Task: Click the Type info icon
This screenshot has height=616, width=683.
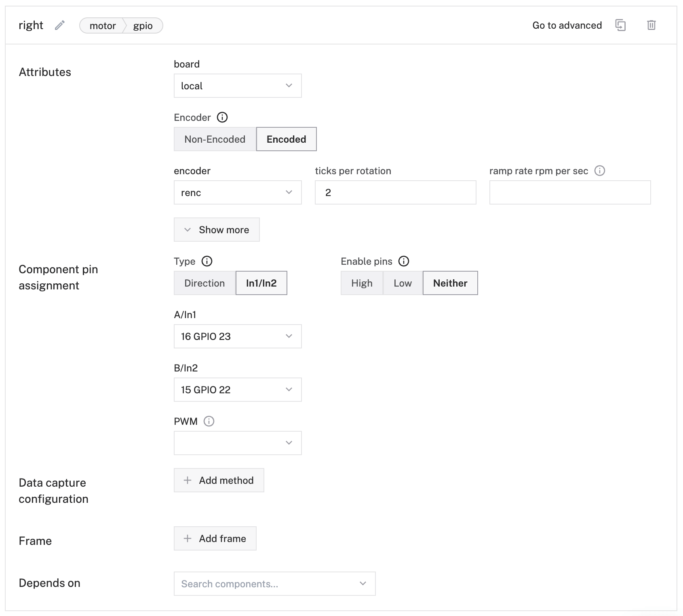Action: tap(207, 261)
